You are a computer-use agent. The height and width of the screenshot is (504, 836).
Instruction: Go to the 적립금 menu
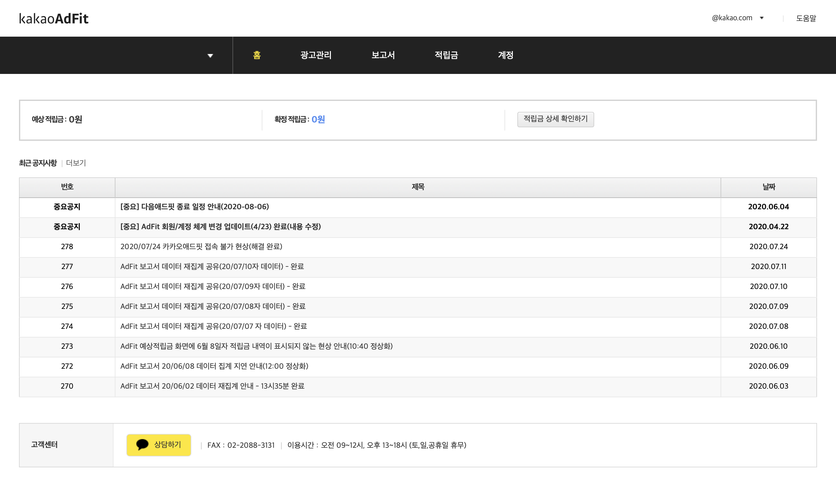446,55
